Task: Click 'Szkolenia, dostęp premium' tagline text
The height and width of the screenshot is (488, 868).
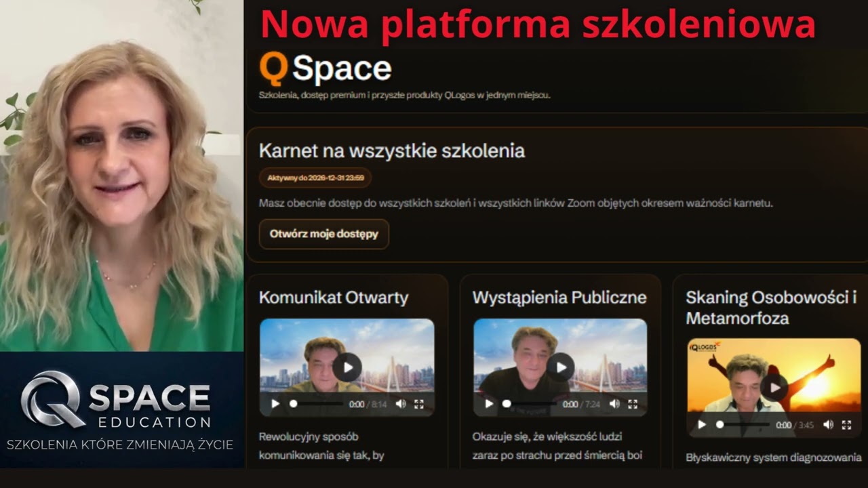Action: pyautogui.click(x=405, y=96)
